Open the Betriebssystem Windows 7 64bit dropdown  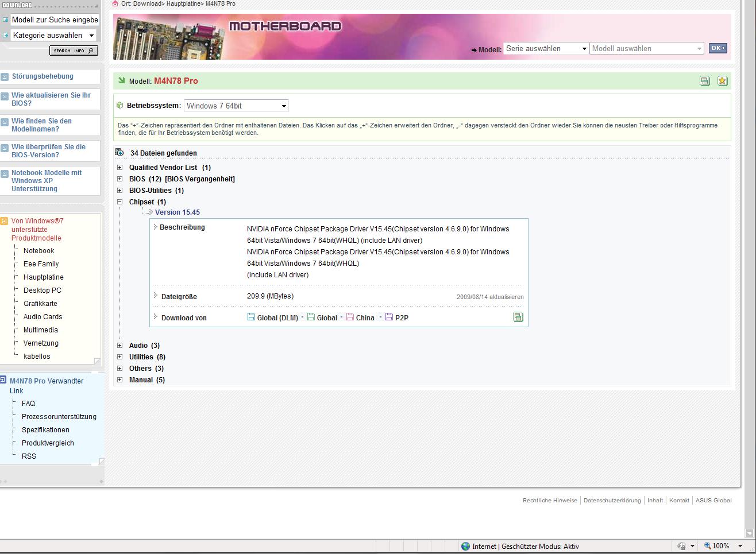pyautogui.click(x=236, y=106)
